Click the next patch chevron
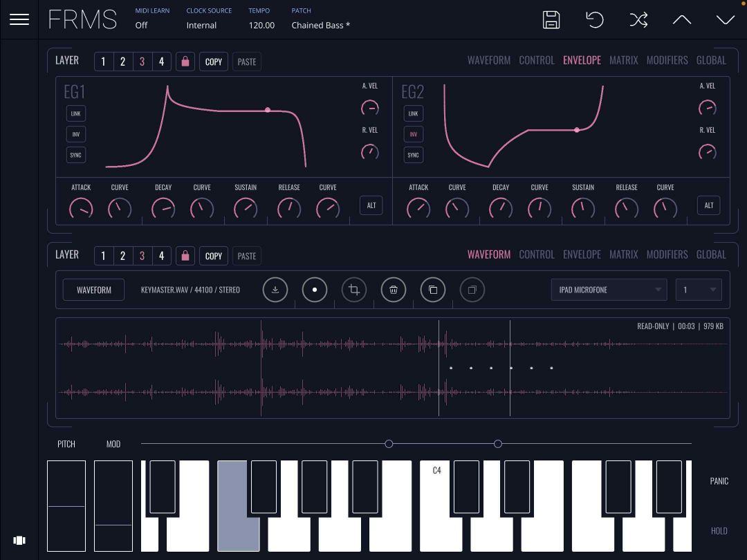The width and height of the screenshot is (747, 560). [725, 20]
